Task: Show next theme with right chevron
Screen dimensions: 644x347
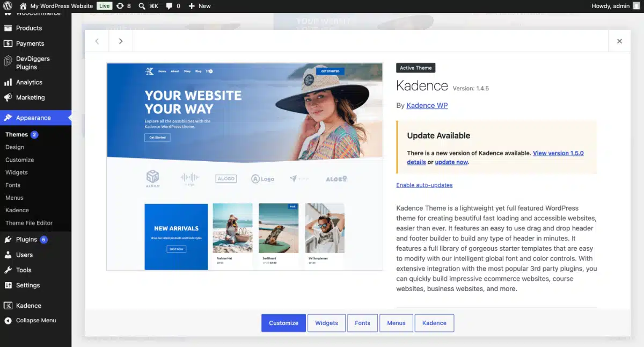Action: (x=121, y=41)
